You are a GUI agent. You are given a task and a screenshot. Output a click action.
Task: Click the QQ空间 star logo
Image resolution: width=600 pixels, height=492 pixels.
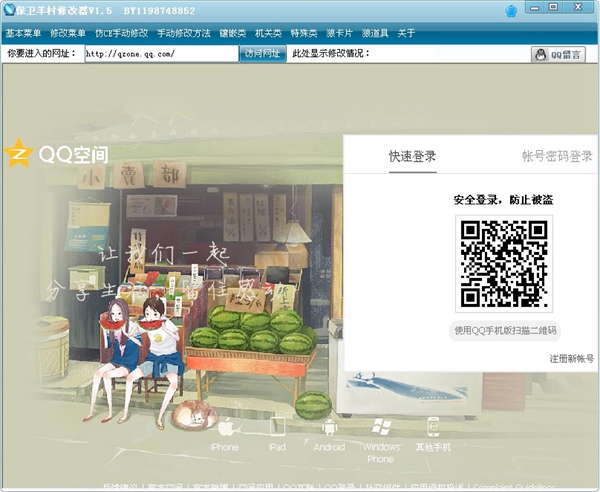[x=18, y=153]
